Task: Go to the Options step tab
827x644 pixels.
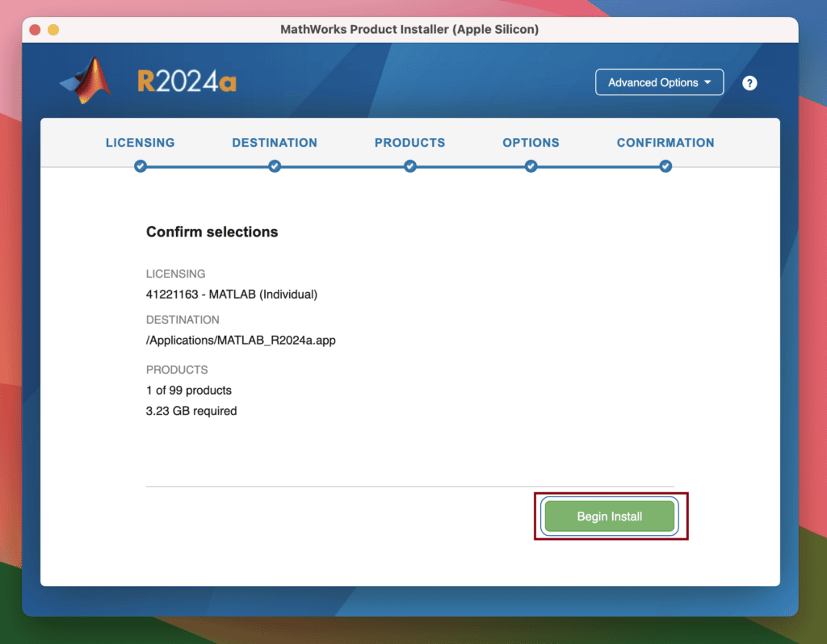Action: click(x=531, y=143)
